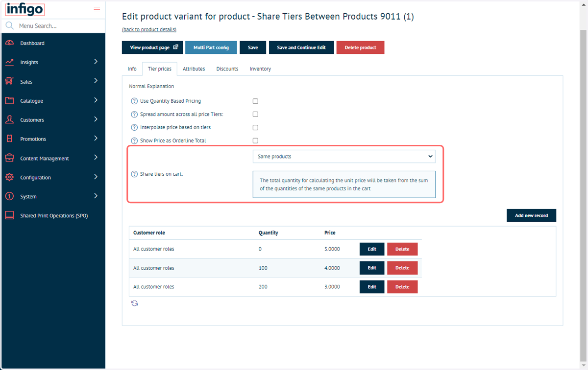The image size is (588, 370).
Task: Click the Multi Part config button
Action: [x=211, y=47]
